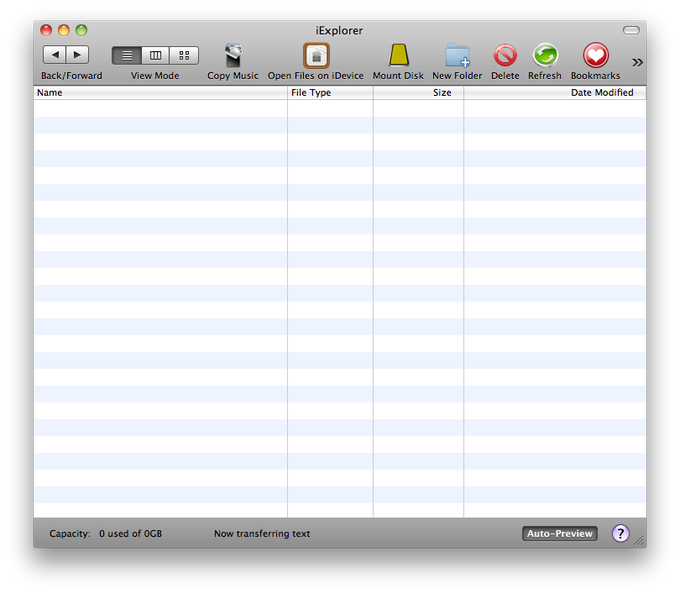Viewport: 680px width, 594px height.
Task: Click the red Delete icon
Action: tap(505, 55)
